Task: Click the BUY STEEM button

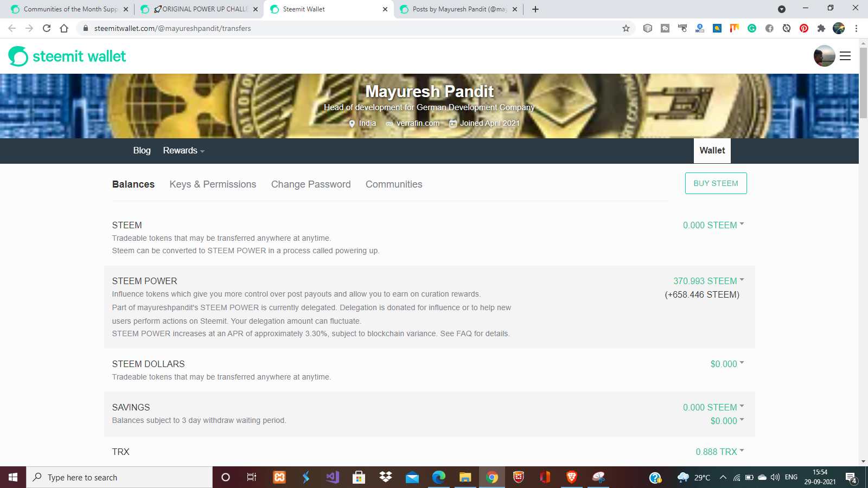Action: (x=716, y=183)
